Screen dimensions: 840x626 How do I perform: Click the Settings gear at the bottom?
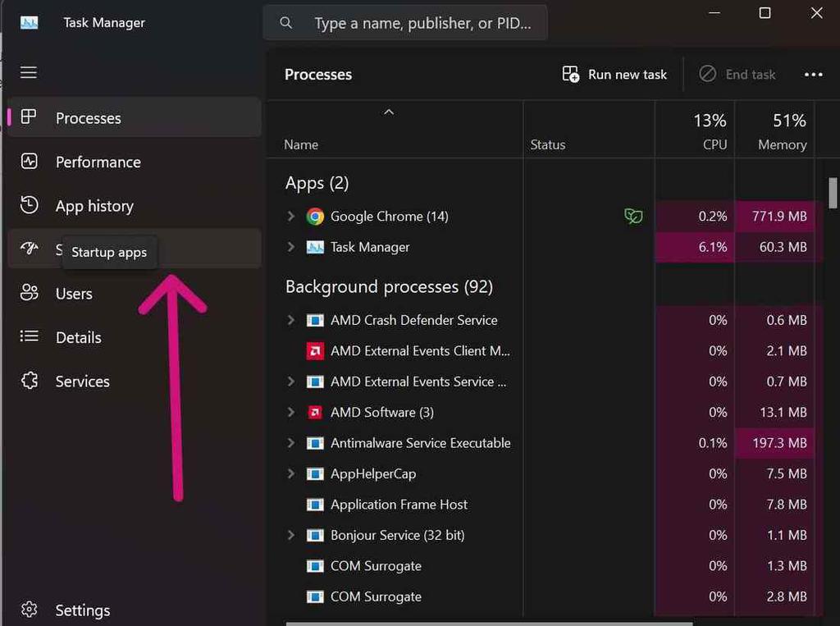28,610
